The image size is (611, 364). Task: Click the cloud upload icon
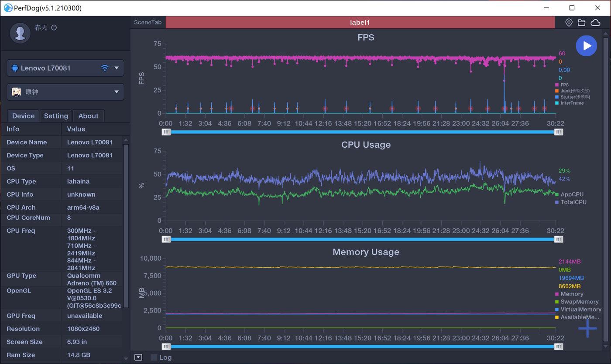[595, 23]
